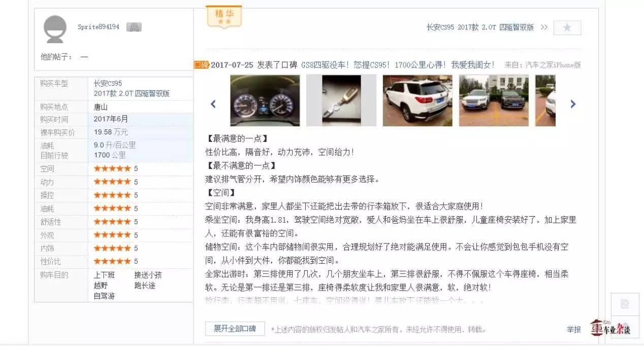Click the floating feedback note icon
Image resolution: width=644 pixels, height=346 pixels.
click(x=625, y=304)
